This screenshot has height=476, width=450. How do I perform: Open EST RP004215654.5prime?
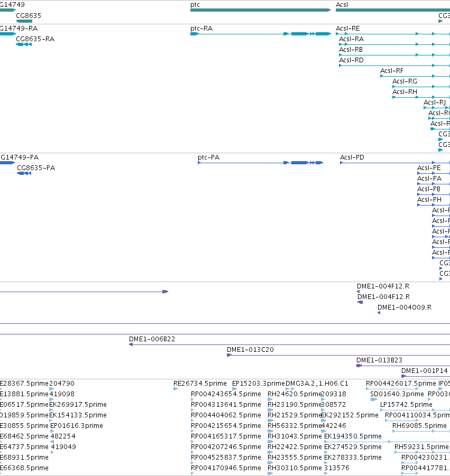226,426
